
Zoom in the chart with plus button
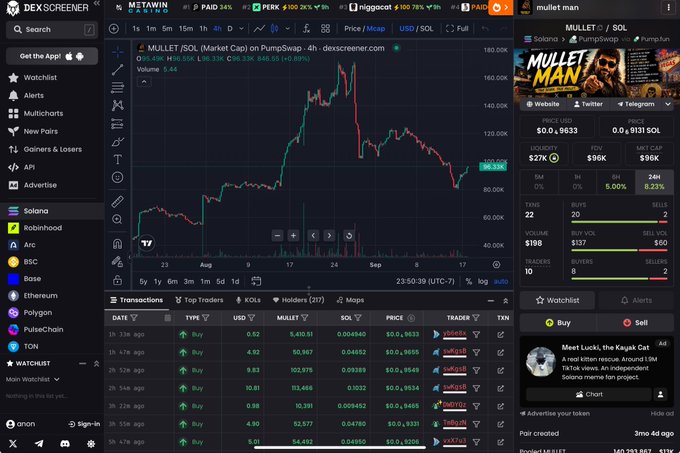click(x=294, y=236)
